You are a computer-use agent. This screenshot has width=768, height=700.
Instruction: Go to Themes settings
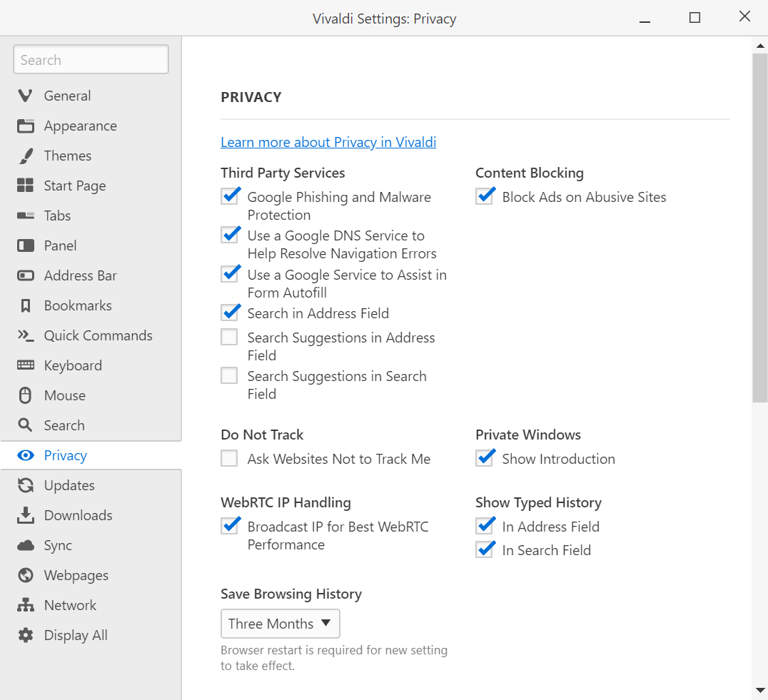click(x=91, y=156)
